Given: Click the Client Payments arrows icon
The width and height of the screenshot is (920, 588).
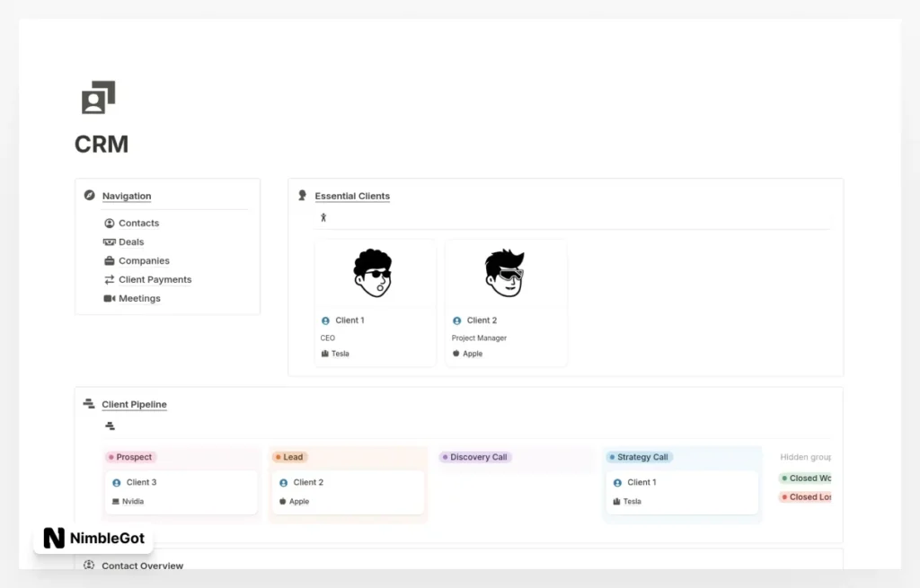Looking at the screenshot, I should pyautogui.click(x=110, y=280).
